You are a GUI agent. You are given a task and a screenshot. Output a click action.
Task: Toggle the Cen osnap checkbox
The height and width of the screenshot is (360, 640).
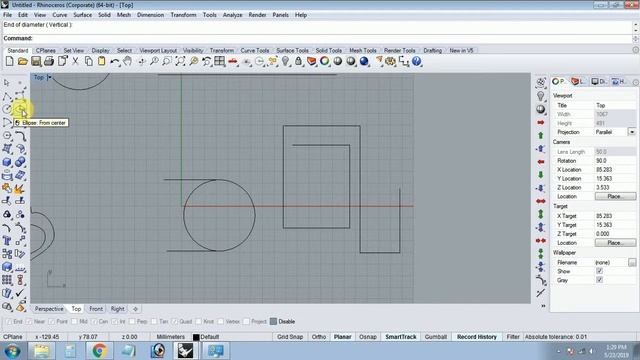(x=94, y=322)
